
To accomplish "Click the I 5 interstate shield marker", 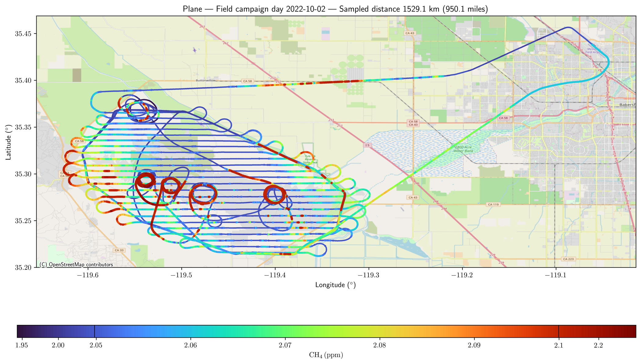I will [368, 145].
